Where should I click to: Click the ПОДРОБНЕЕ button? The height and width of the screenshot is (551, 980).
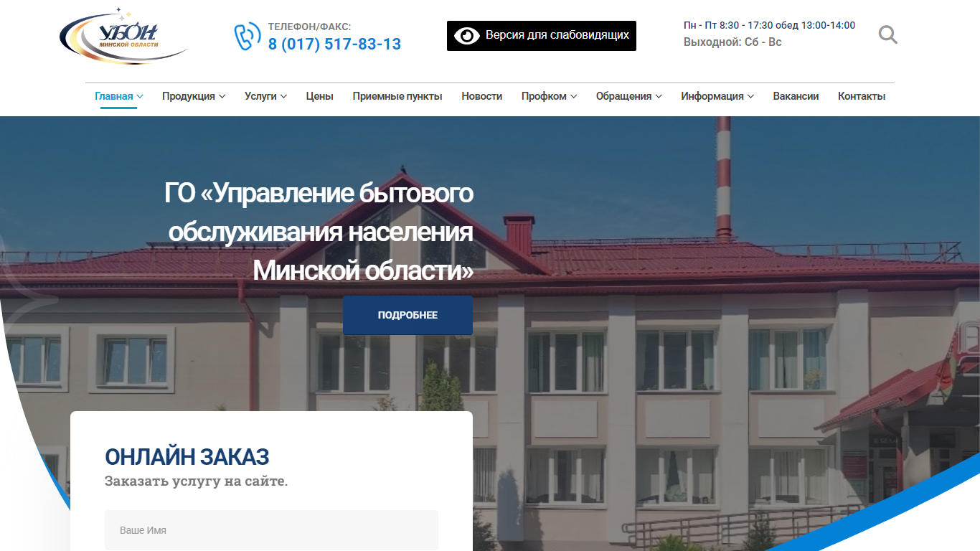tap(407, 315)
